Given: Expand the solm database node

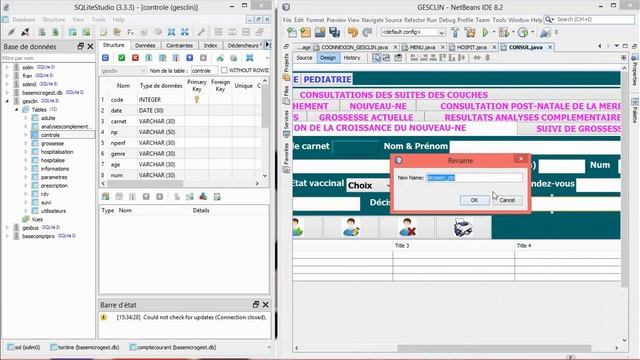Looking at the screenshot, I should [x=7, y=67].
